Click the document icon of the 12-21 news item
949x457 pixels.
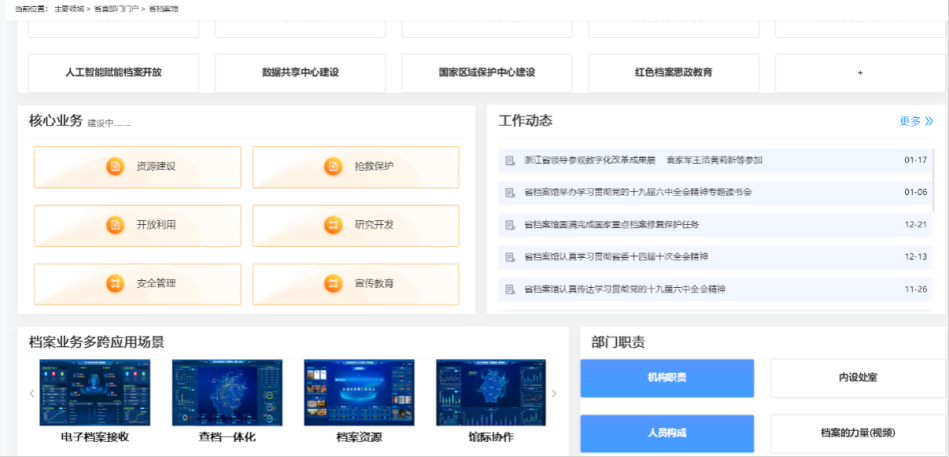(x=510, y=225)
